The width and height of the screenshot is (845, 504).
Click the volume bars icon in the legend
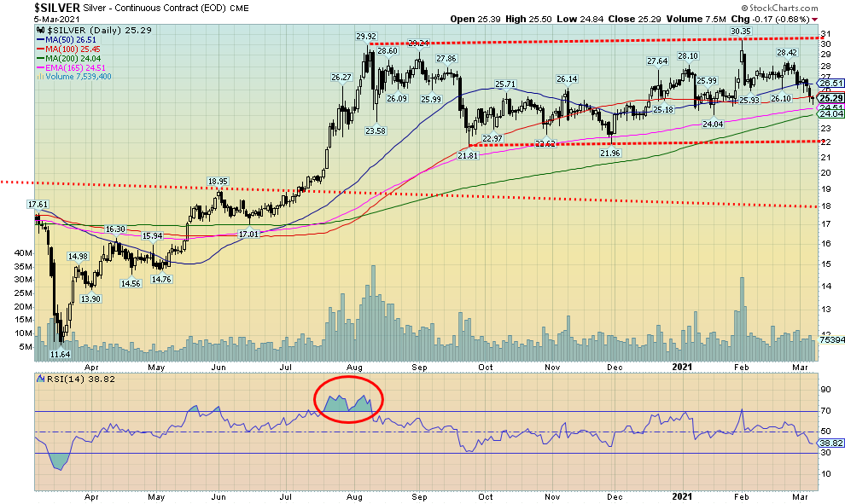tap(39, 78)
